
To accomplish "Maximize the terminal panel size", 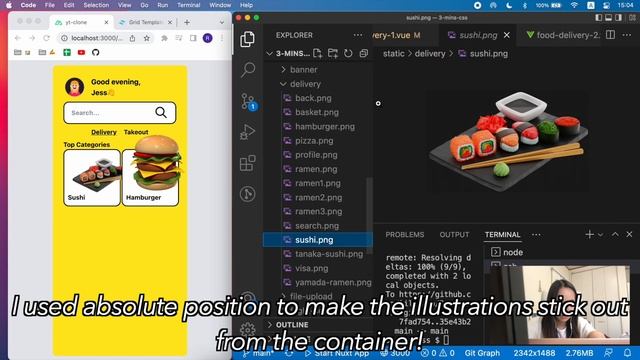I will coord(615,234).
